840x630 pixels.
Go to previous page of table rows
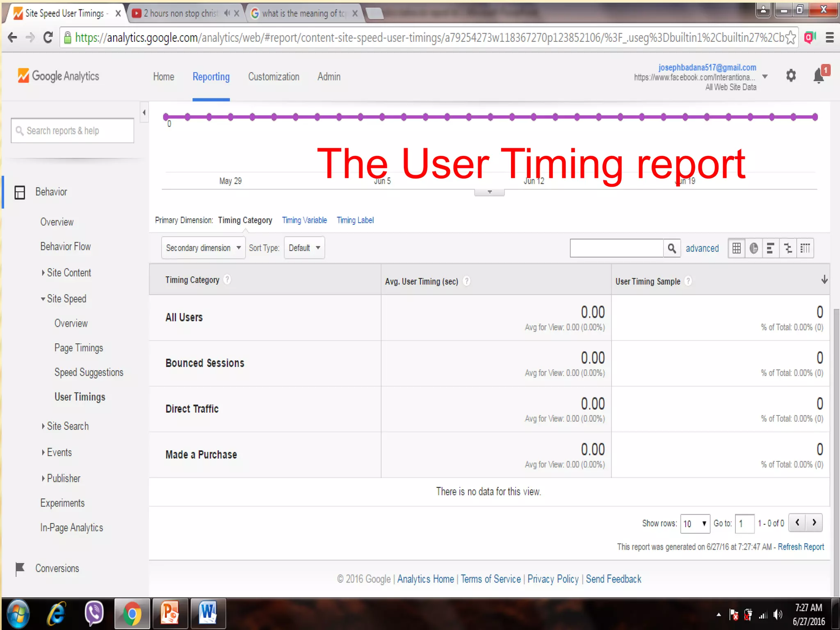point(797,523)
